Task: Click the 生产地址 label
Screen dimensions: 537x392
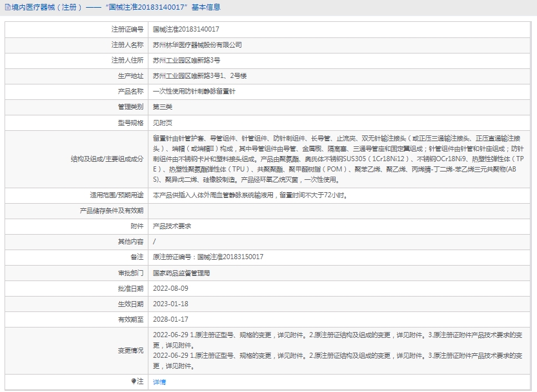Action: point(130,76)
